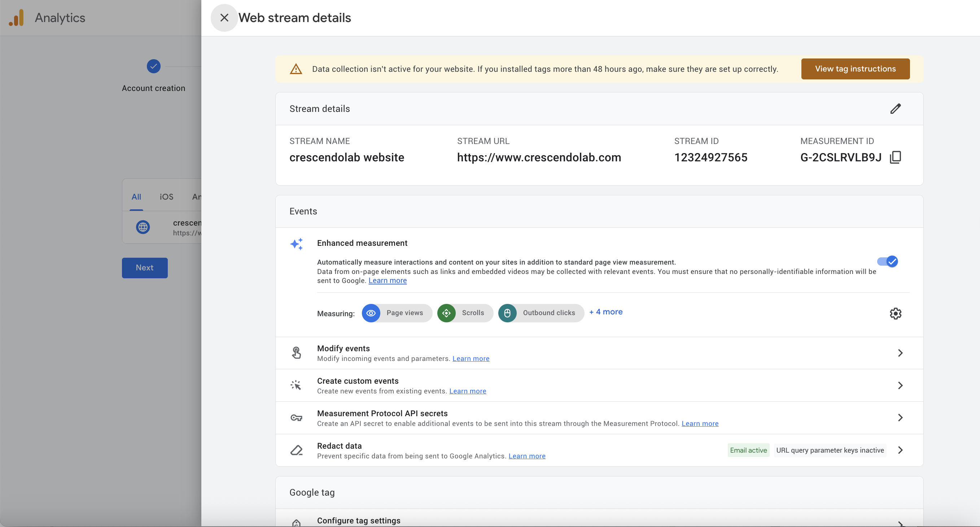Expand the Redact data chevron
The height and width of the screenshot is (527, 980).
[x=900, y=450]
